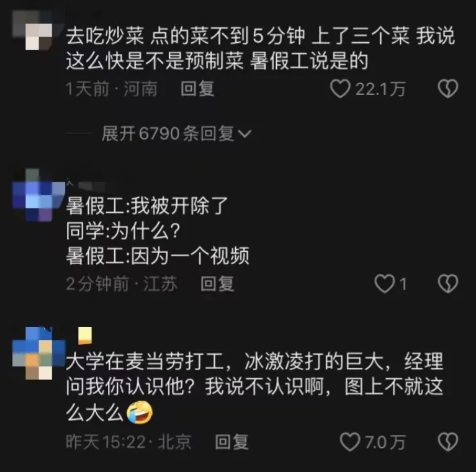Expand 展开6790条回复 replies
This screenshot has width=476, height=472.
pyautogui.click(x=177, y=133)
